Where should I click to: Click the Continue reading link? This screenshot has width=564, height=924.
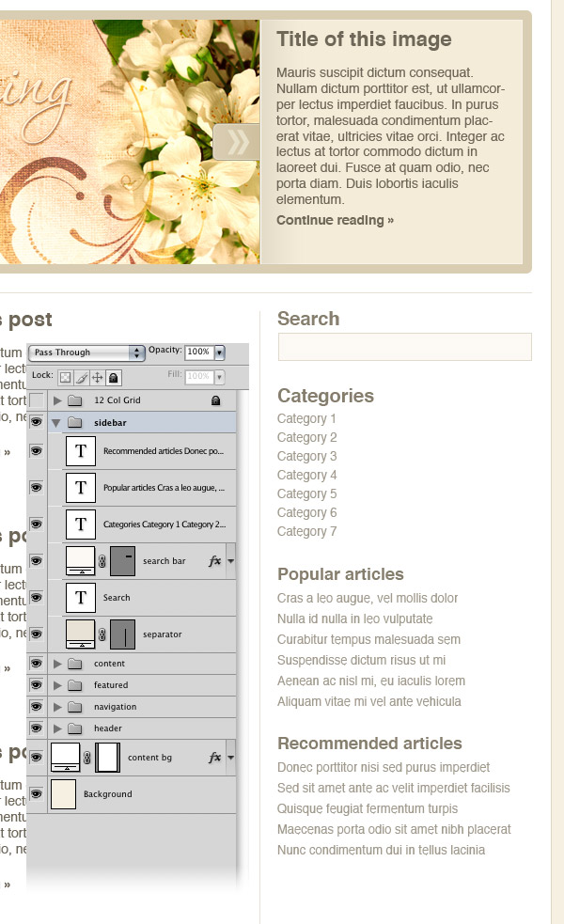click(335, 220)
